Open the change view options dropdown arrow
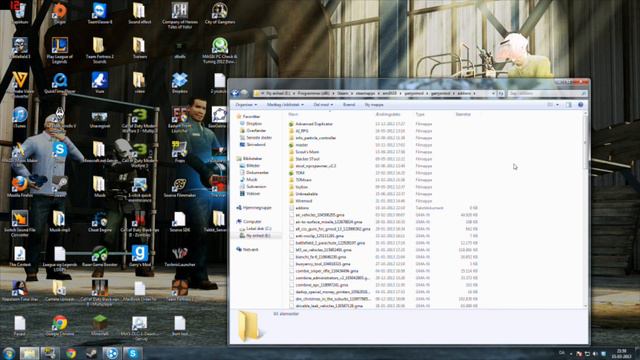This screenshot has height=360, width=640. click(558, 105)
